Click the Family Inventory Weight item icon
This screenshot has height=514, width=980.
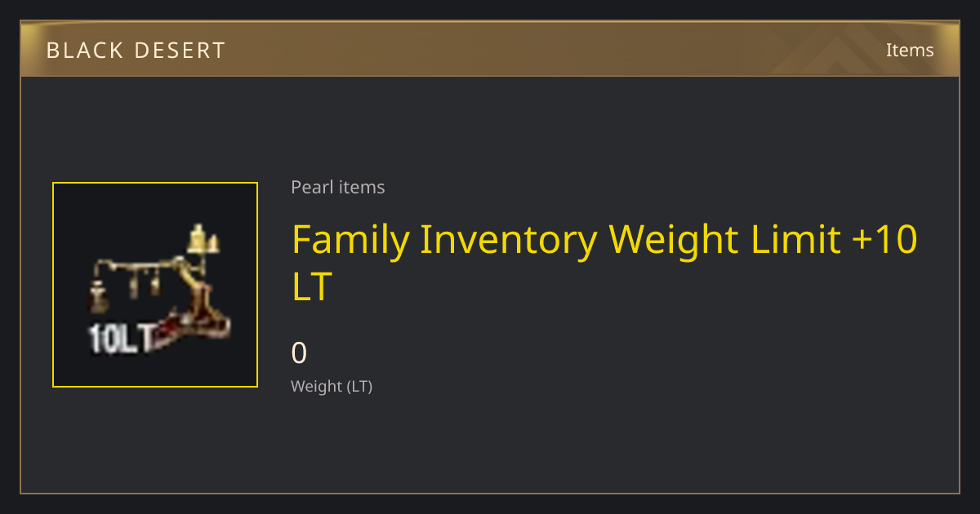[155, 285]
